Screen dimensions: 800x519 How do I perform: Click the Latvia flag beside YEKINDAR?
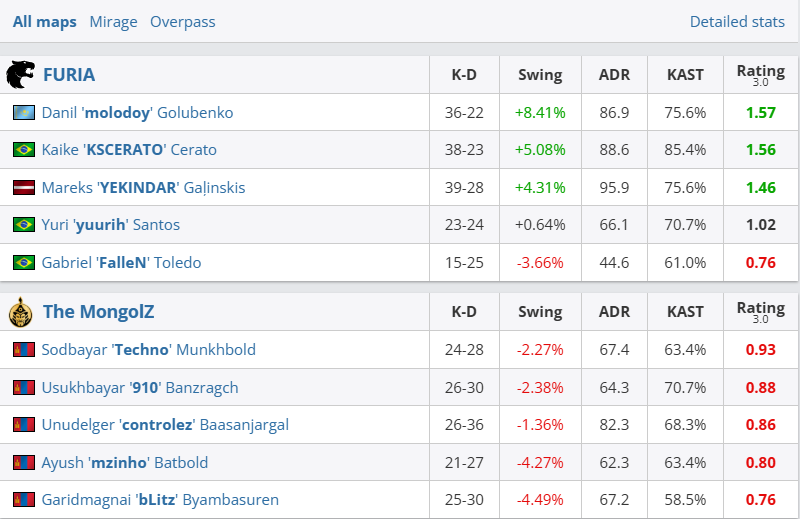24,188
